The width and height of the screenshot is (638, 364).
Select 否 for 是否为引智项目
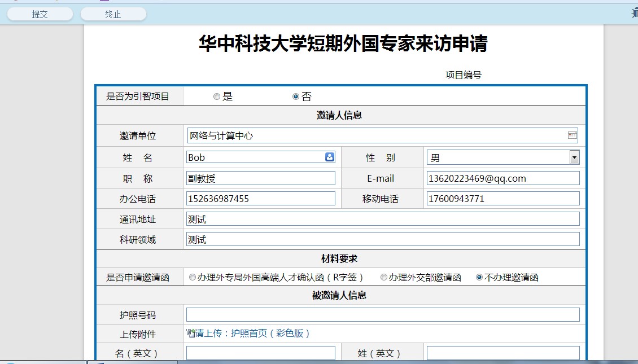(296, 97)
